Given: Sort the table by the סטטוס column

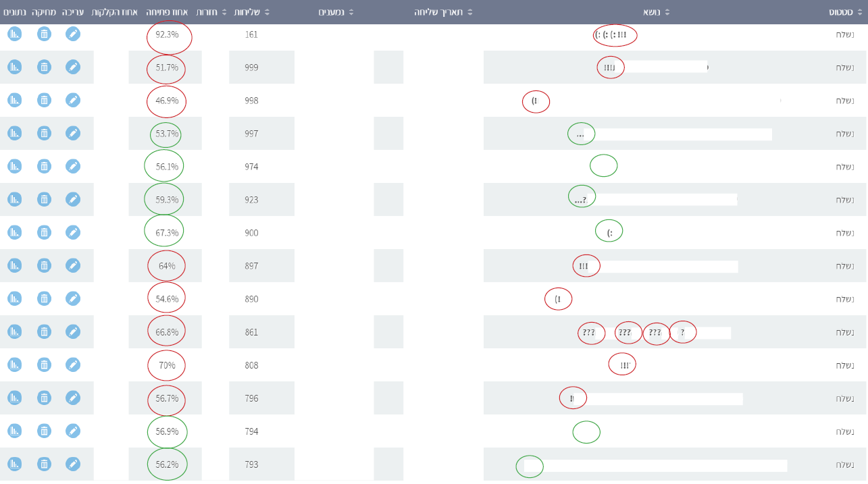Looking at the screenshot, I should [x=844, y=12].
